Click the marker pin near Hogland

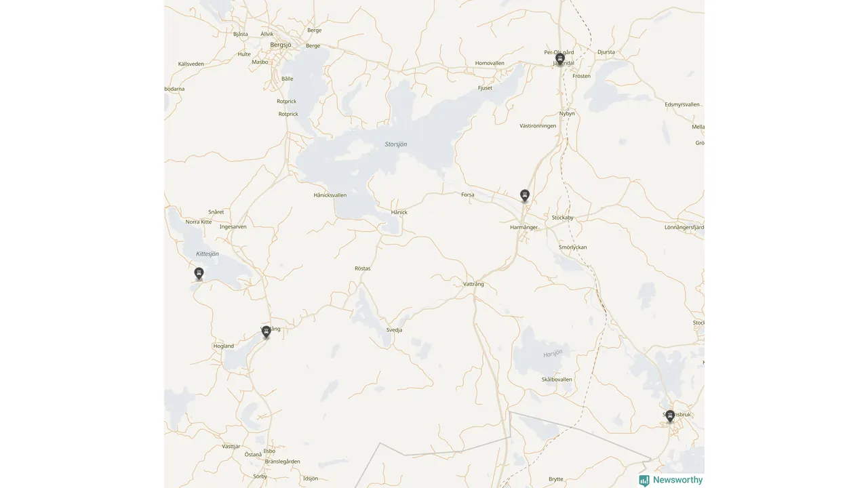point(266,332)
